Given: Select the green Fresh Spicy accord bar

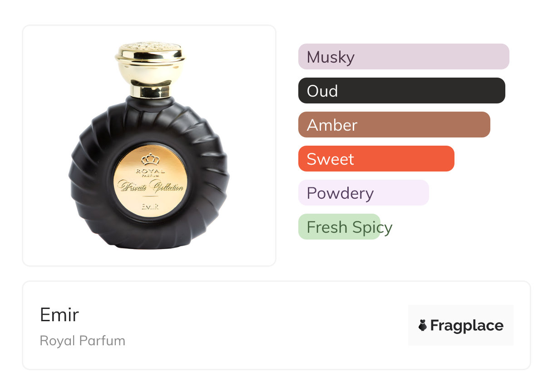Looking at the screenshot, I should point(339,227).
